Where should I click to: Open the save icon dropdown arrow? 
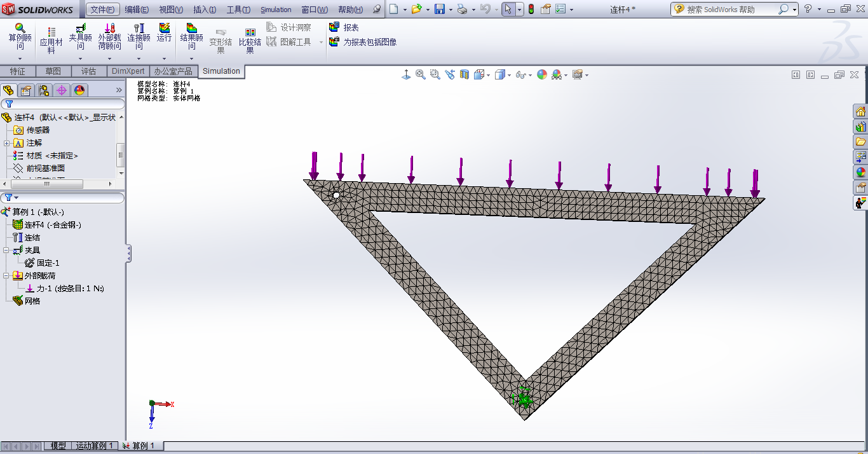pyautogui.click(x=451, y=10)
